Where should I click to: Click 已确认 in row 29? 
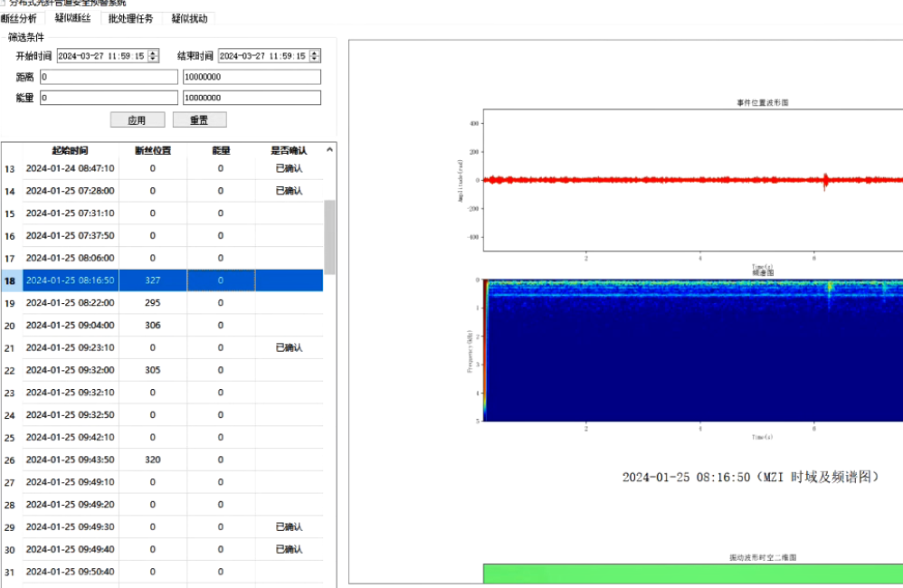click(x=290, y=527)
